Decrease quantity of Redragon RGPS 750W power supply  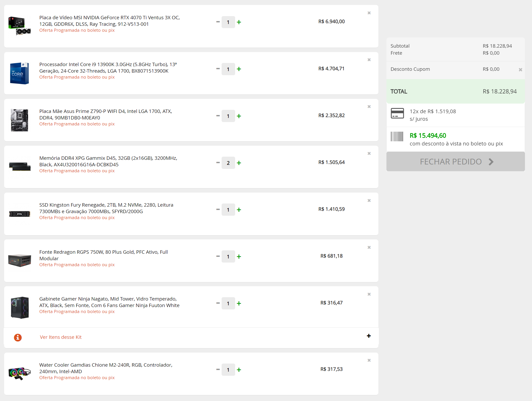(x=218, y=256)
